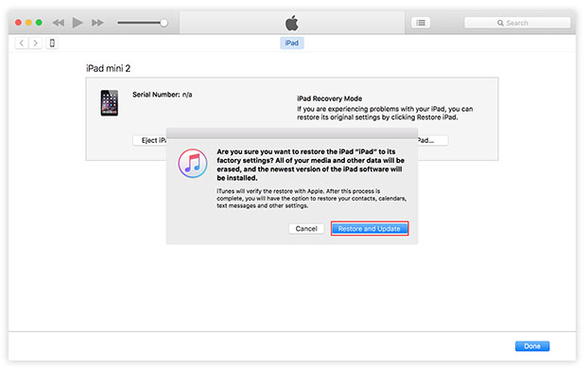Screen dimensions: 588x371
Task: Click the iTunes music note icon in dialog
Action: tap(193, 164)
